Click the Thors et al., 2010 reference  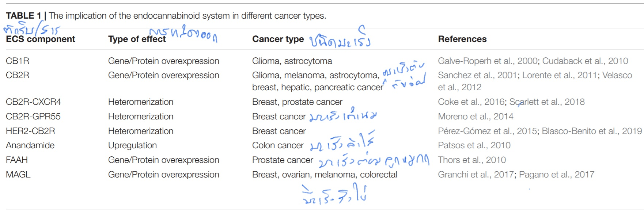point(472,160)
